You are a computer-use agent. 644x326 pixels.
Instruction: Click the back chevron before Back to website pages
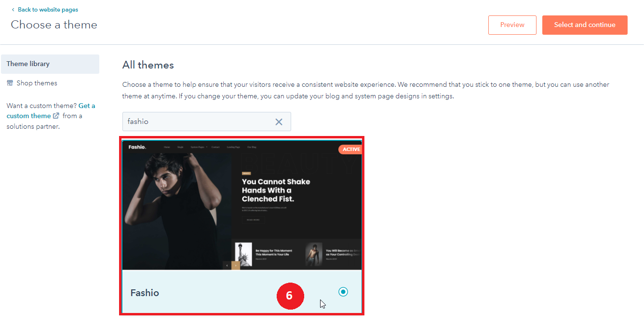13,10
